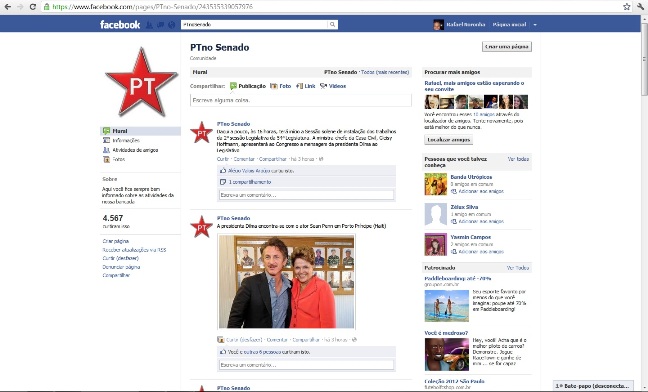Image resolution: width=648 pixels, height=392 pixels.
Task: Open the browser wrench menu
Action: 641,7
